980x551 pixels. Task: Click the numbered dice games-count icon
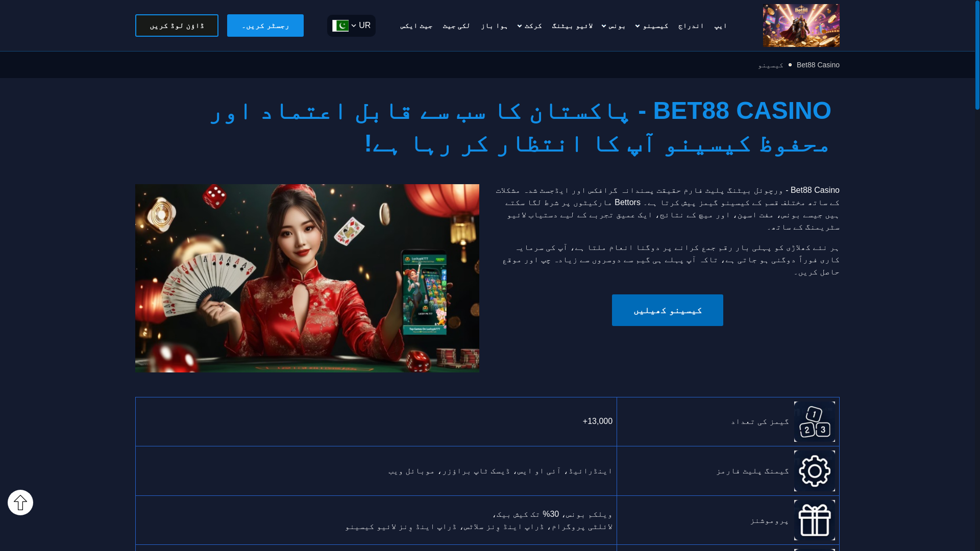coord(815,421)
